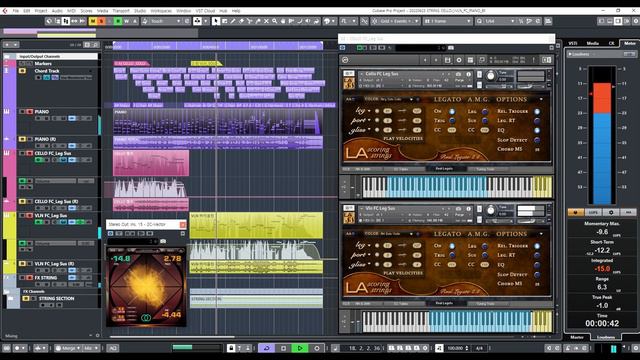This screenshot has width=640, height=360.
Task: Open leg mode dropdown in Cello instrument
Action: point(369,111)
